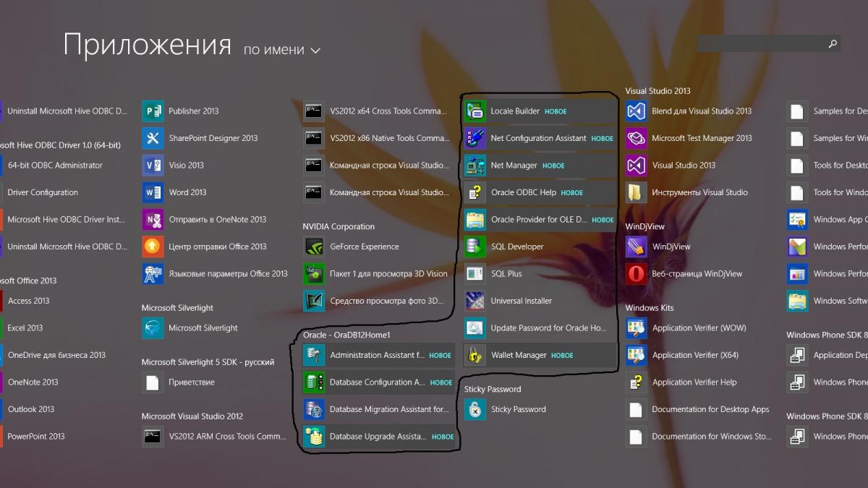Open Excel 2013 entry
The width and height of the screenshot is (868, 488).
coord(25,328)
